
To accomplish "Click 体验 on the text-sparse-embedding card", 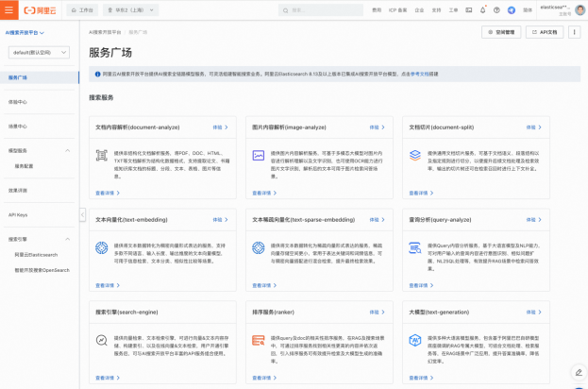I will click(x=377, y=220).
